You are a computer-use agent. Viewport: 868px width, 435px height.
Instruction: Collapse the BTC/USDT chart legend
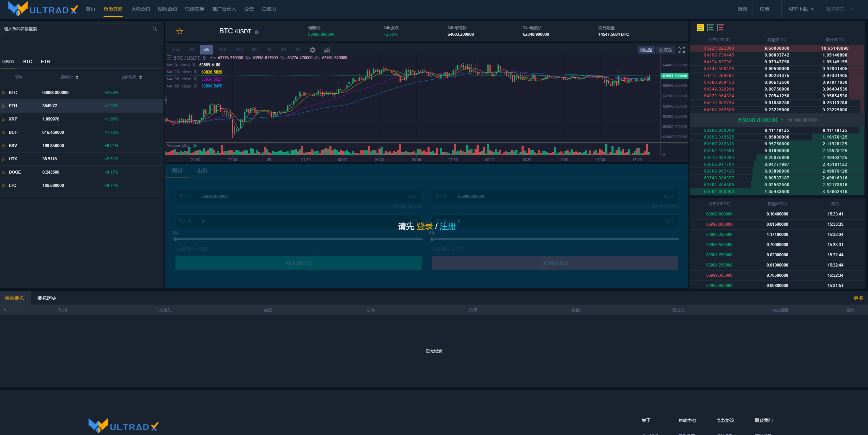click(169, 58)
